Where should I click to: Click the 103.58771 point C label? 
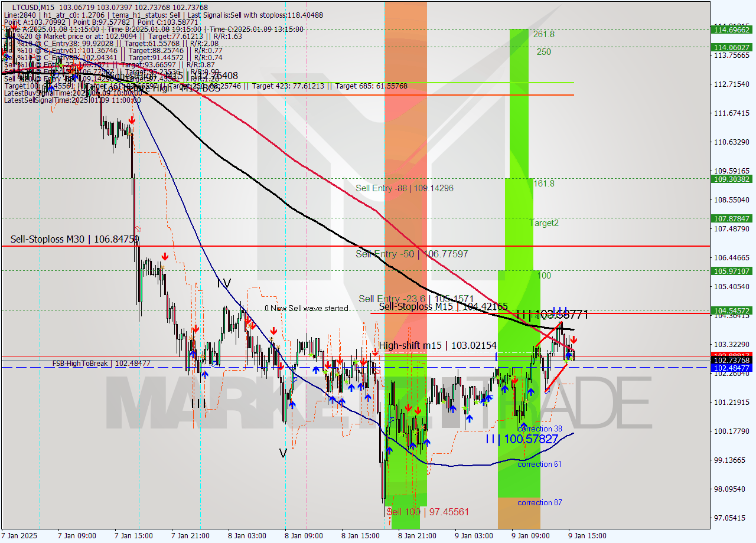pyautogui.click(x=552, y=315)
